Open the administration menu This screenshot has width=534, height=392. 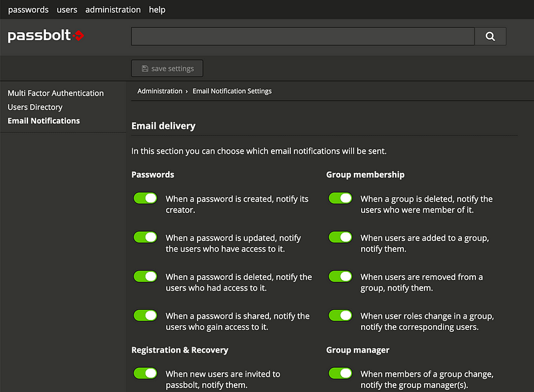113,10
